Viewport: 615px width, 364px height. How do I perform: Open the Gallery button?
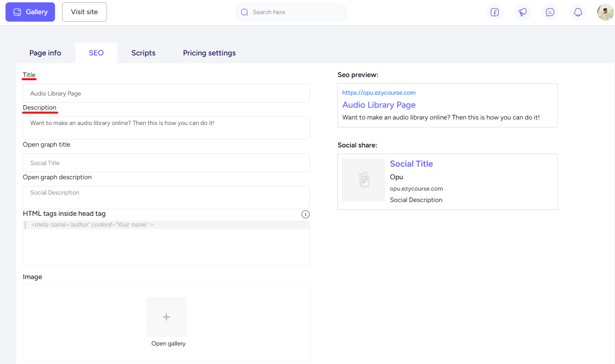pos(30,12)
